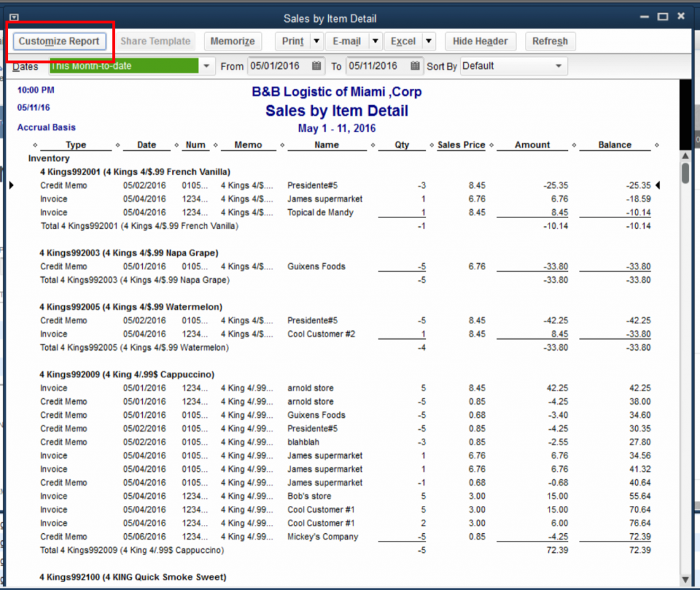This screenshot has height=590, width=700.
Task: Open the window system menu icon
Action: 14,18
